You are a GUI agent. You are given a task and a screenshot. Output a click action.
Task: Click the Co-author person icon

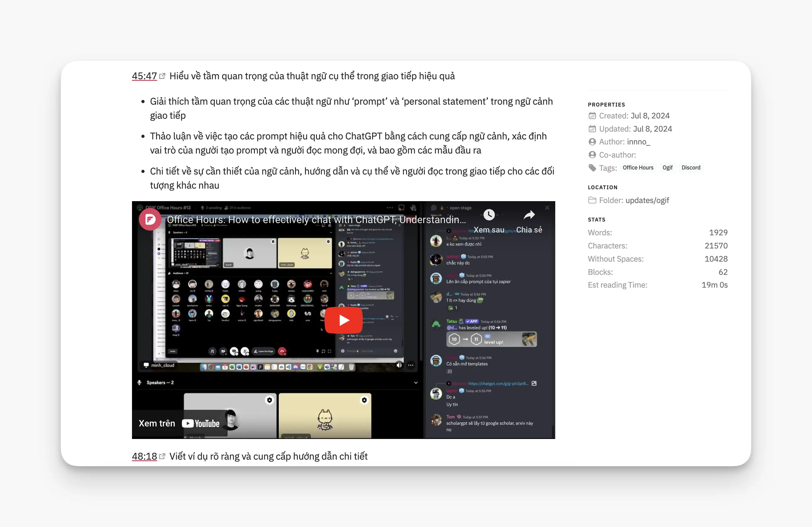click(592, 155)
